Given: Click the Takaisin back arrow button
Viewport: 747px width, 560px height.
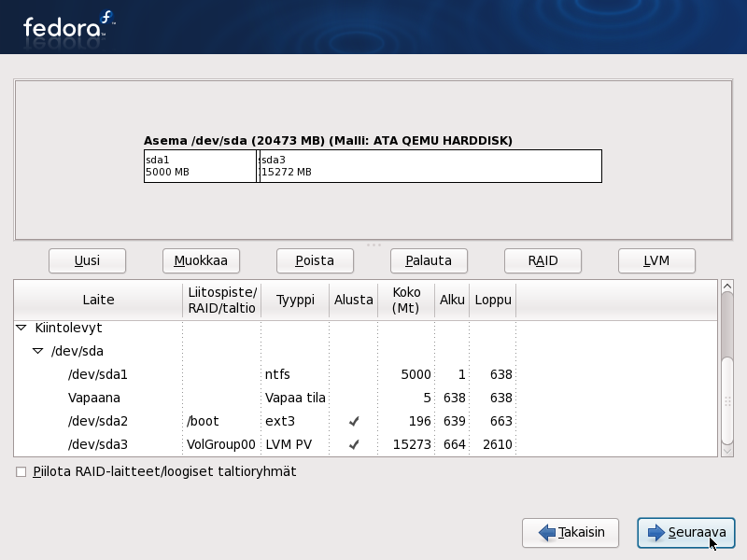Looking at the screenshot, I should click(x=570, y=533).
